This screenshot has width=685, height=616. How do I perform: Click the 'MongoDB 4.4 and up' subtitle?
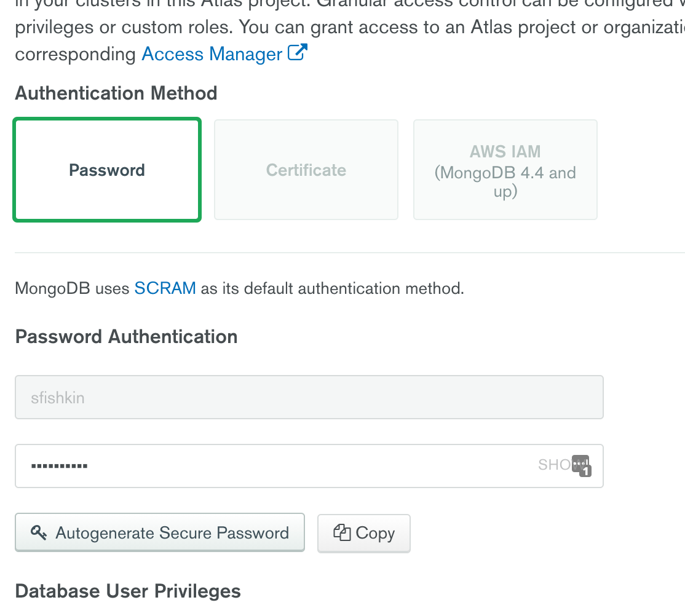click(x=505, y=182)
